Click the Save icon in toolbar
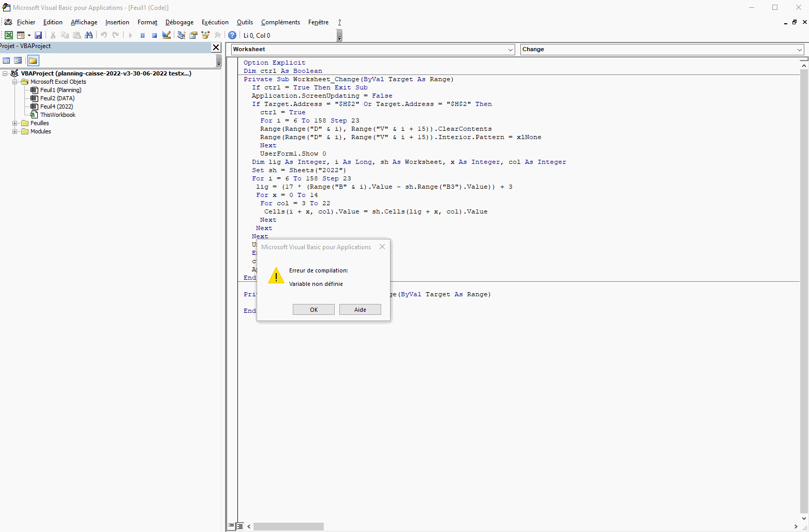Image resolution: width=809 pixels, height=532 pixels. pos(38,35)
